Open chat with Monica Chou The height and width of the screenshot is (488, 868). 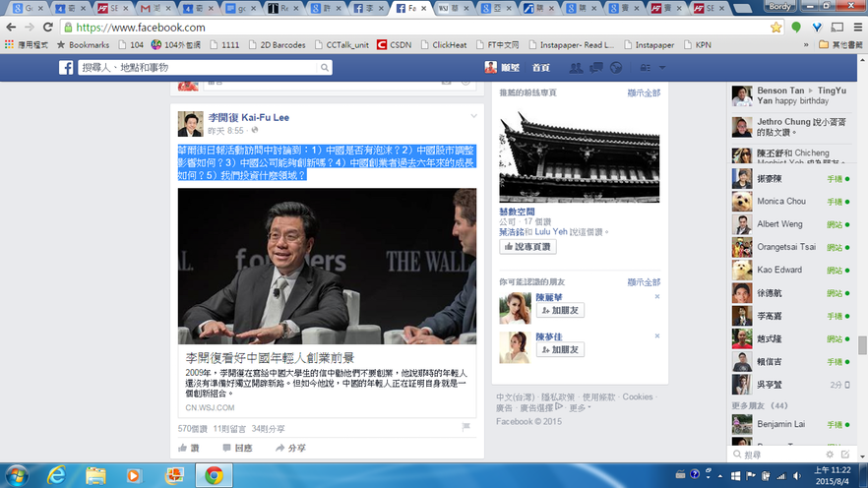[791, 202]
